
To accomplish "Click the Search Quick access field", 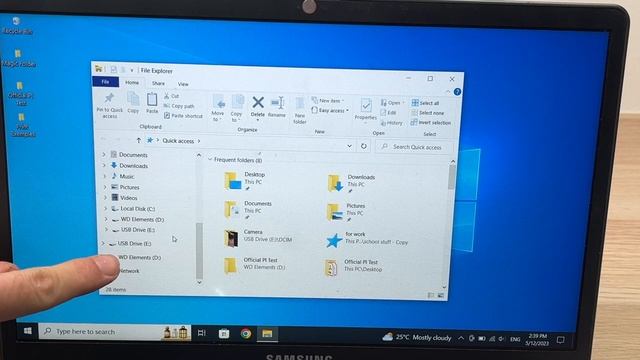I will [x=414, y=147].
